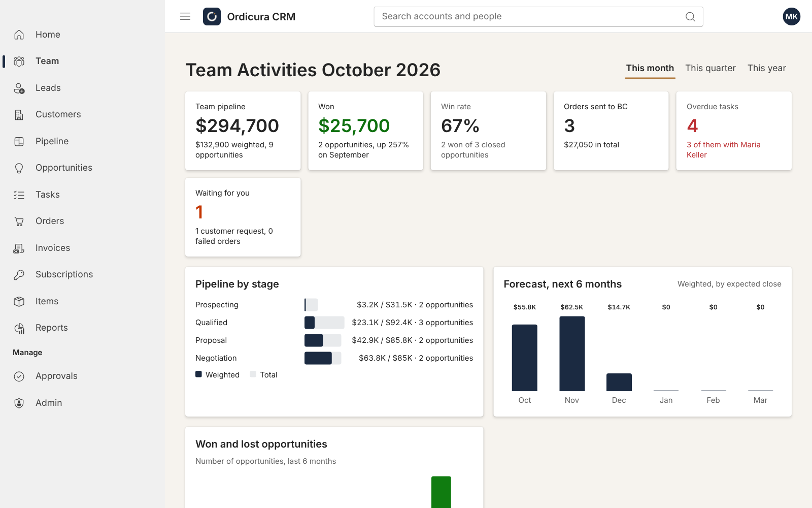
Task: Focus the Search accounts and people field
Action: coord(538,17)
